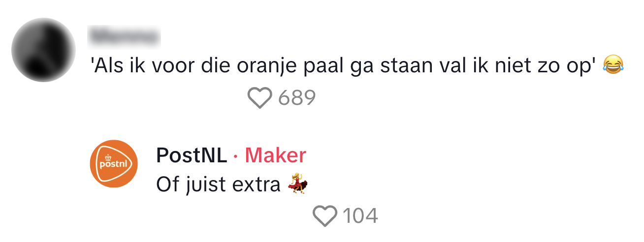Click the dot separator before Maker
The image size is (644, 242).
236,156
